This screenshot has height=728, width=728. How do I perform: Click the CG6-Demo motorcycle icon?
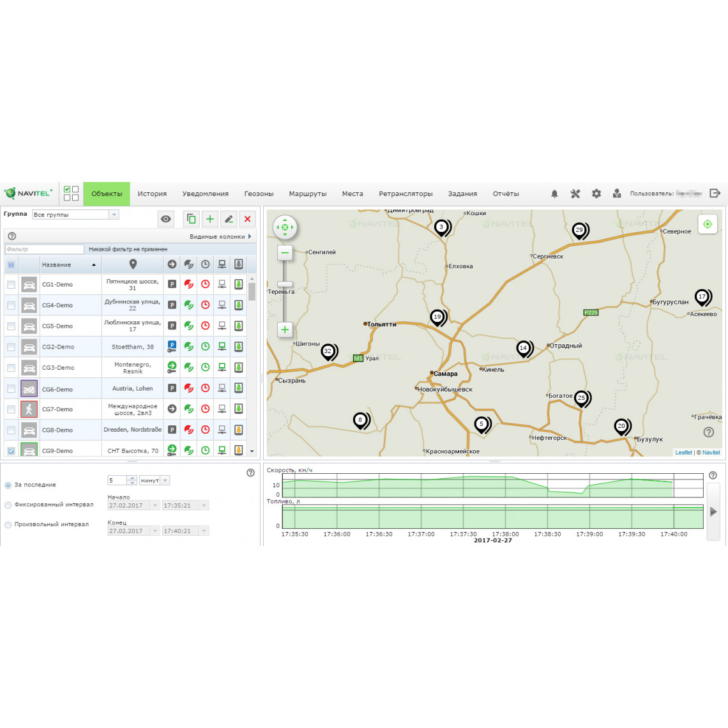pos(29,389)
